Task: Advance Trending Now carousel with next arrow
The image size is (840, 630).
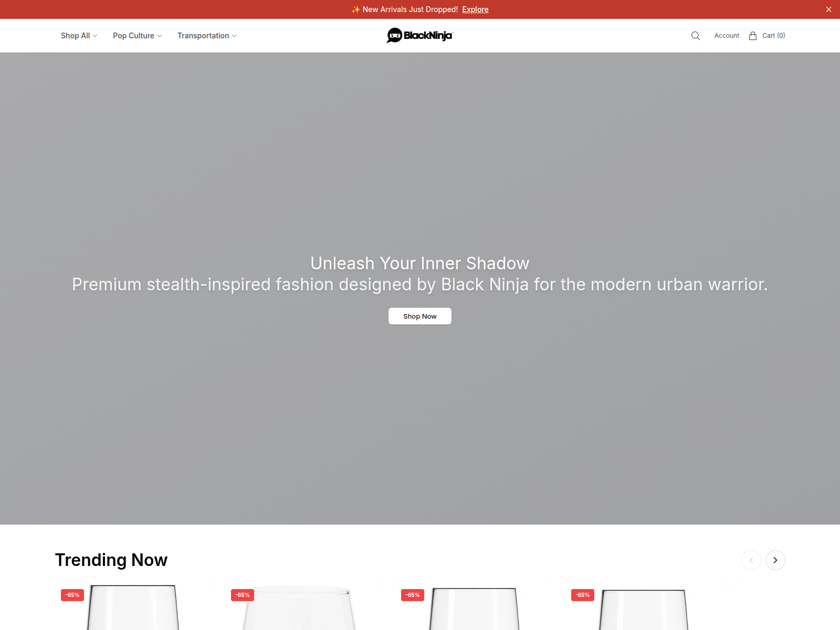Action: (x=775, y=560)
